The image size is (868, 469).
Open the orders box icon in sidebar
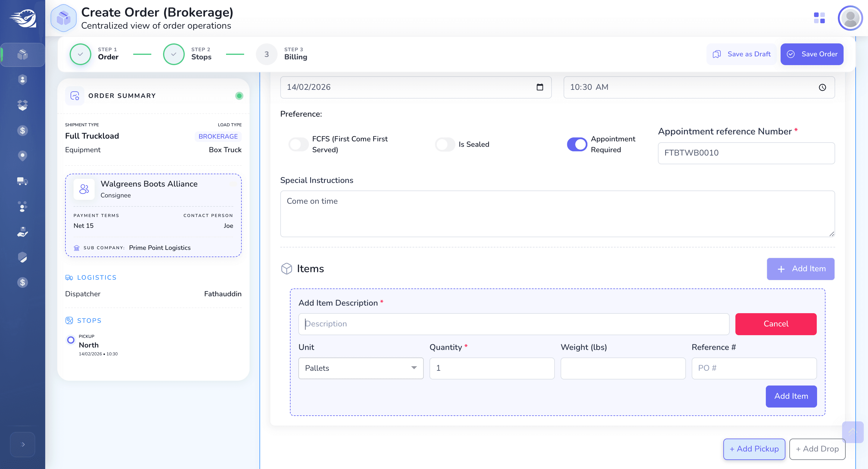coord(22,54)
